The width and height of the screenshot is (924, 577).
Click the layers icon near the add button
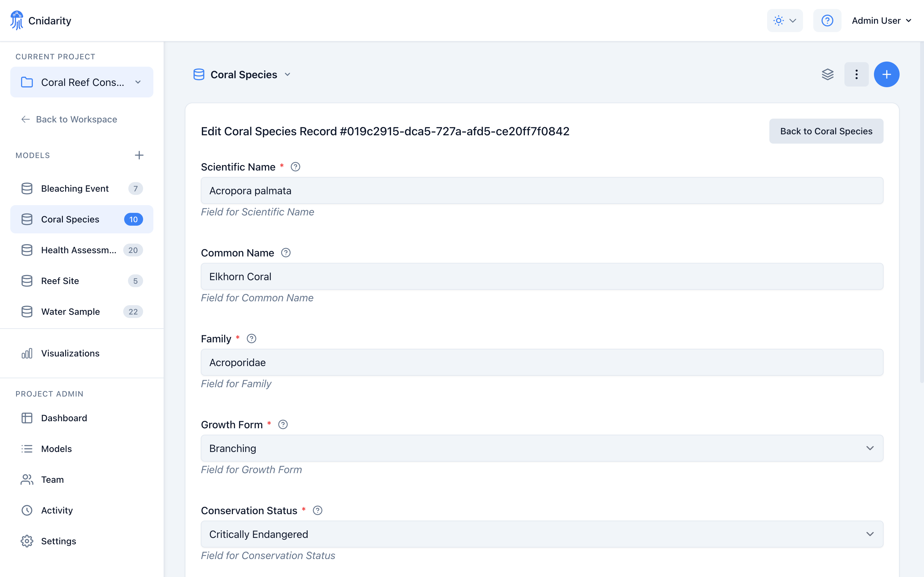click(x=828, y=74)
